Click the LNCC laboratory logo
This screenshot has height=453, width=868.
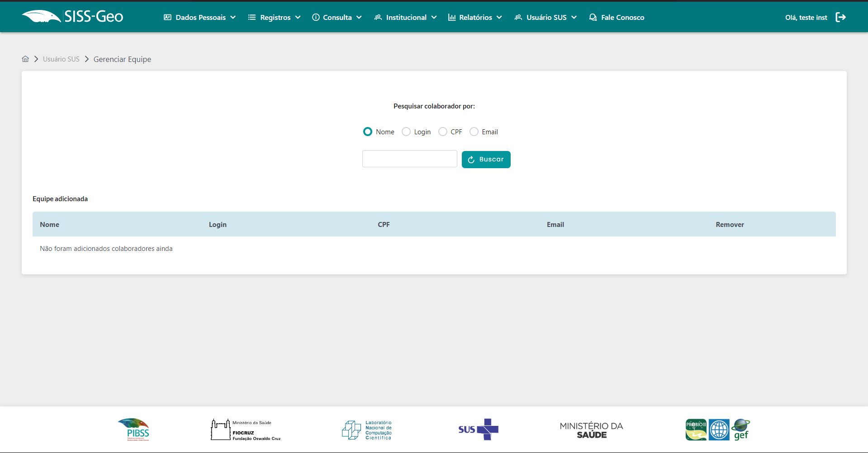coord(367,430)
